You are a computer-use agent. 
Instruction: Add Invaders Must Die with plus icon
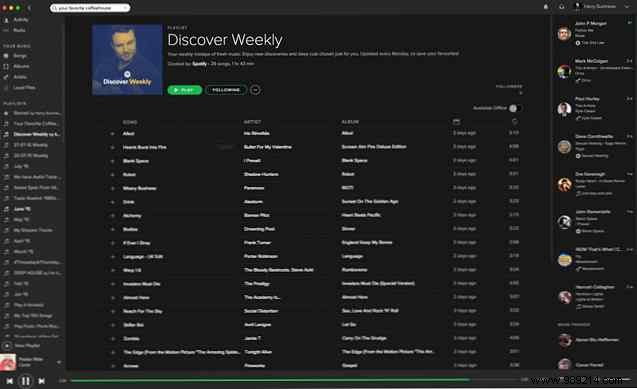[112, 284]
